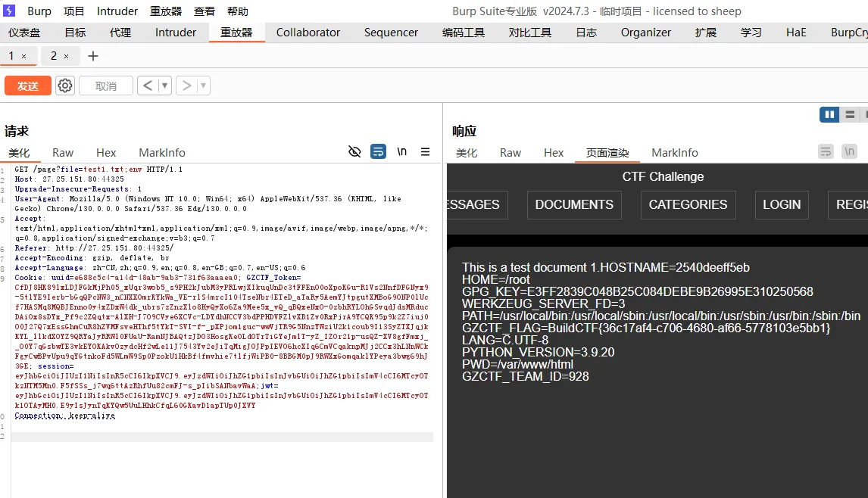Go back to previous request in history
Screen dimensions: 868x498
(x=147, y=86)
